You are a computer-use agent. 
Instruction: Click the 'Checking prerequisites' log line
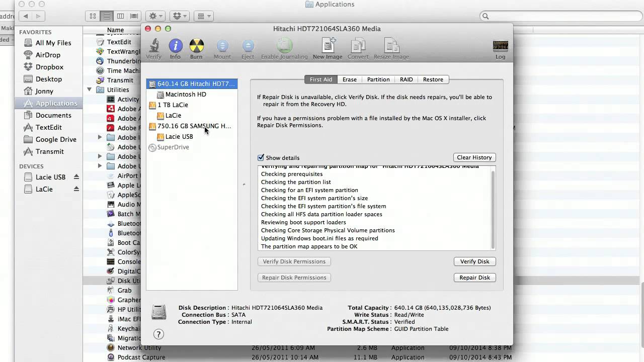(x=292, y=174)
